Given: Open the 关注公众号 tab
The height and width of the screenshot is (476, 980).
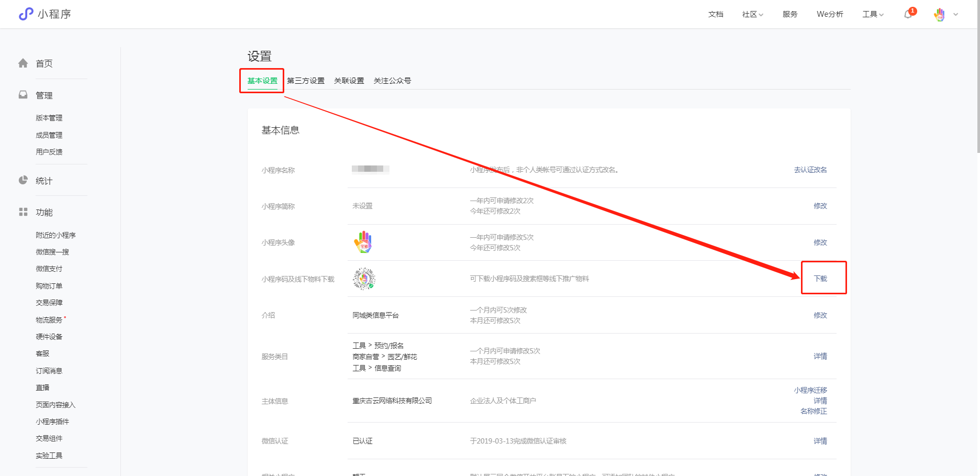Looking at the screenshot, I should click(x=392, y=81).
